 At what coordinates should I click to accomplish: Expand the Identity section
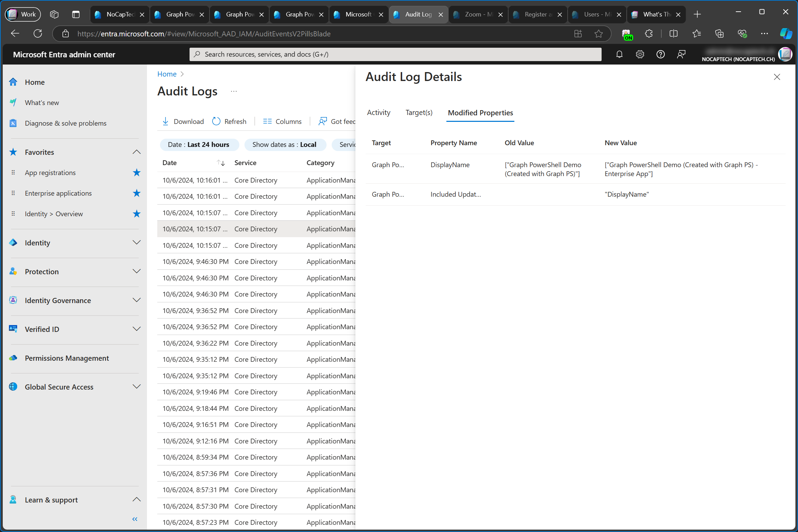coord(137,243)
